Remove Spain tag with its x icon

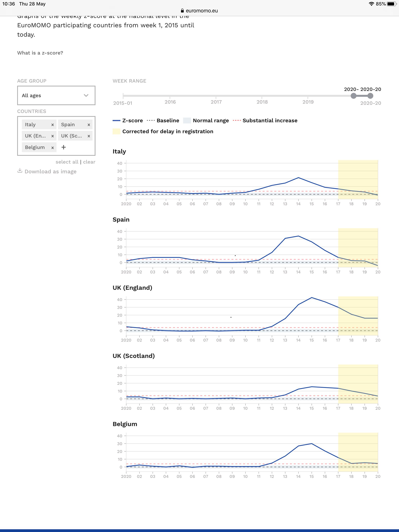tap(89, 125)
